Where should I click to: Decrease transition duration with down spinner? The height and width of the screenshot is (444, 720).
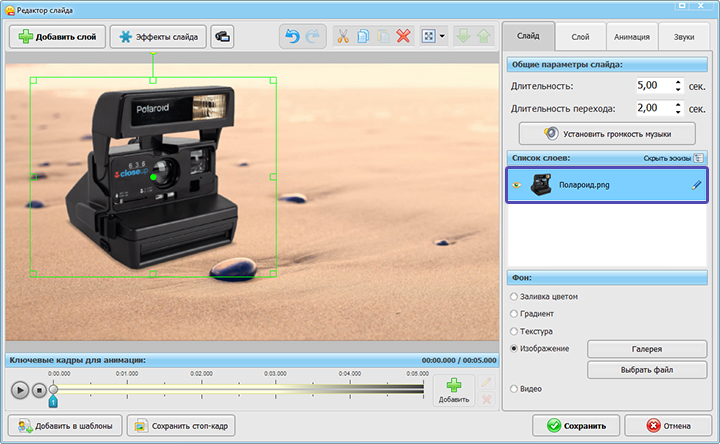678,112
